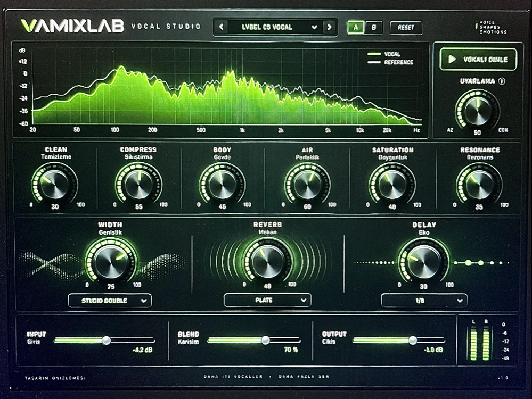The height and width of the screenshot is (399, 532).
Task: Click the AIR value 60
Action: 307,207
